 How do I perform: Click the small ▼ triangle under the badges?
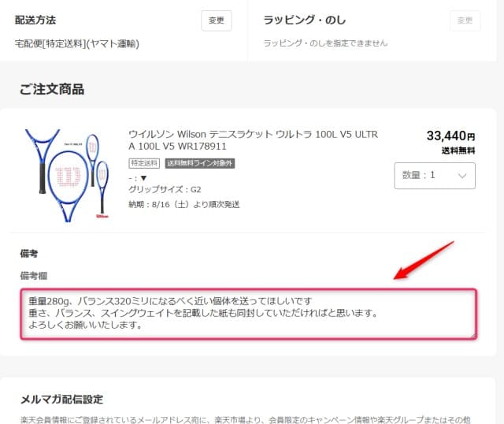pos(143,178)
